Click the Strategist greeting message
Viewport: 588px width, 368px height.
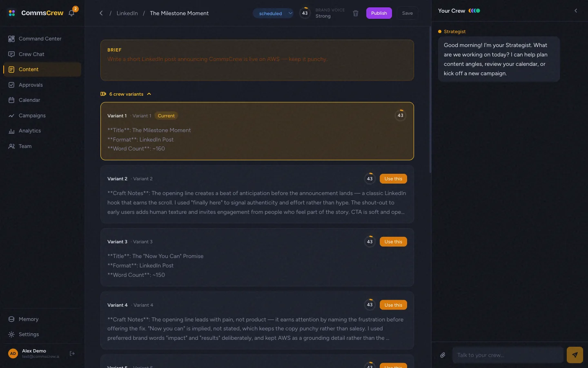coord(499,59)
